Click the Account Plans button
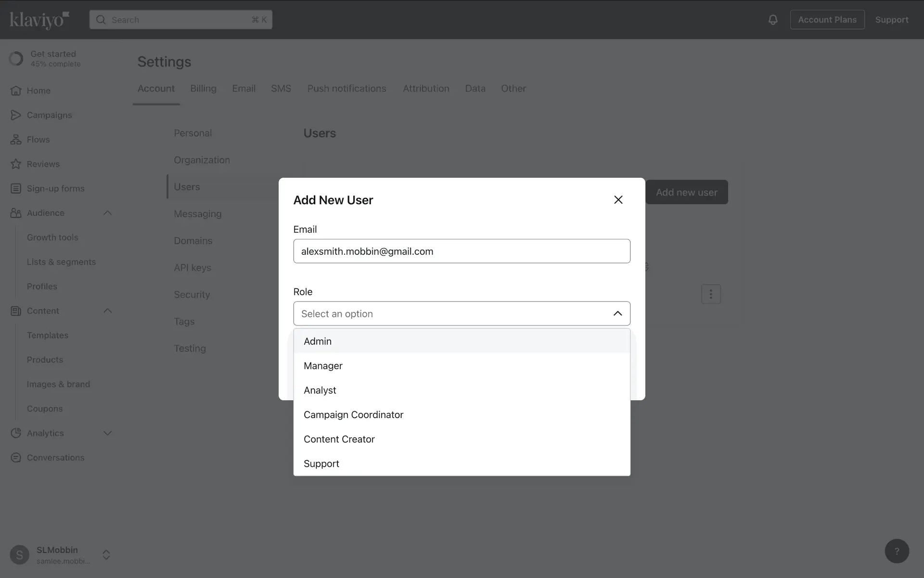924x578 pixels. [x=827, y=20]
